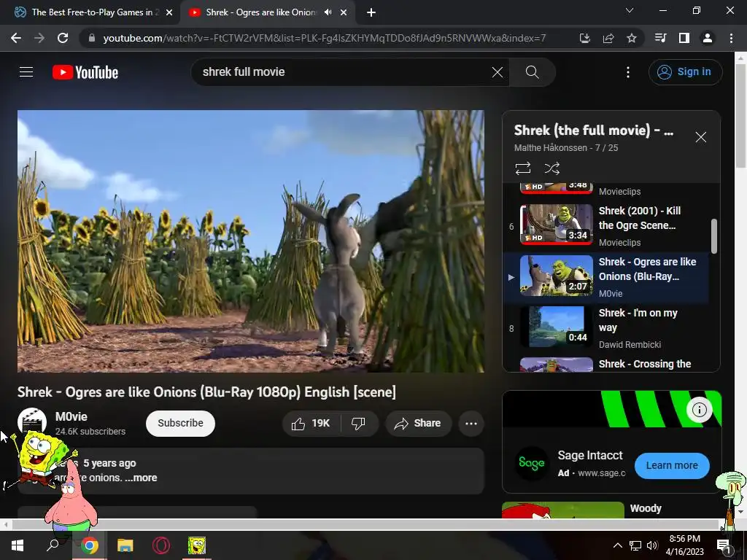The image size is (747, 560).
Task: Share this page icon in address bar
Action: [x=608, y=38]
